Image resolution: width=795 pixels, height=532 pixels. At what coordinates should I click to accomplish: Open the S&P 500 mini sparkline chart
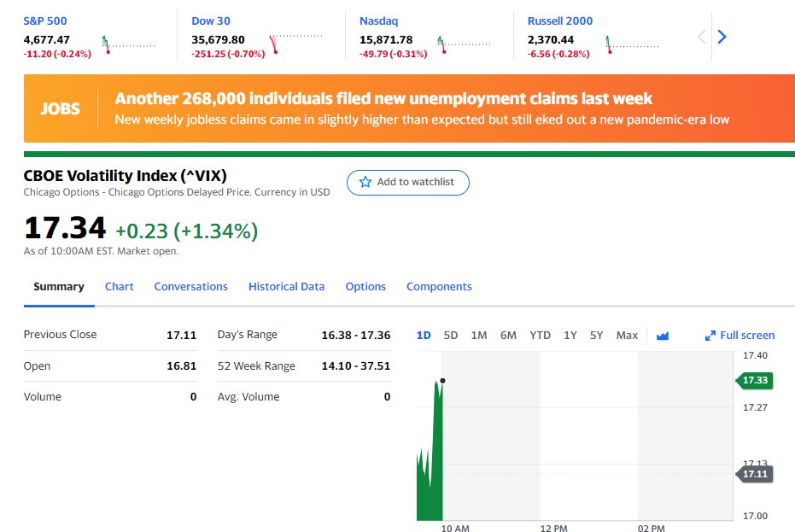tap(128, 44)
